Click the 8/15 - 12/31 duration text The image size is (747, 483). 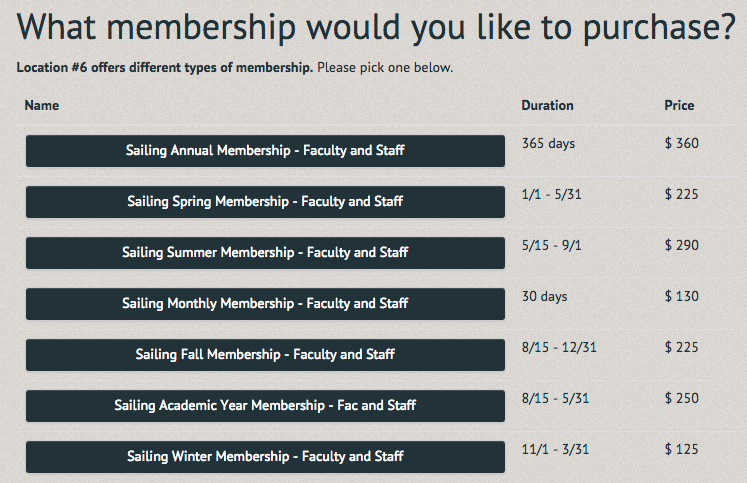click(559, 347)
